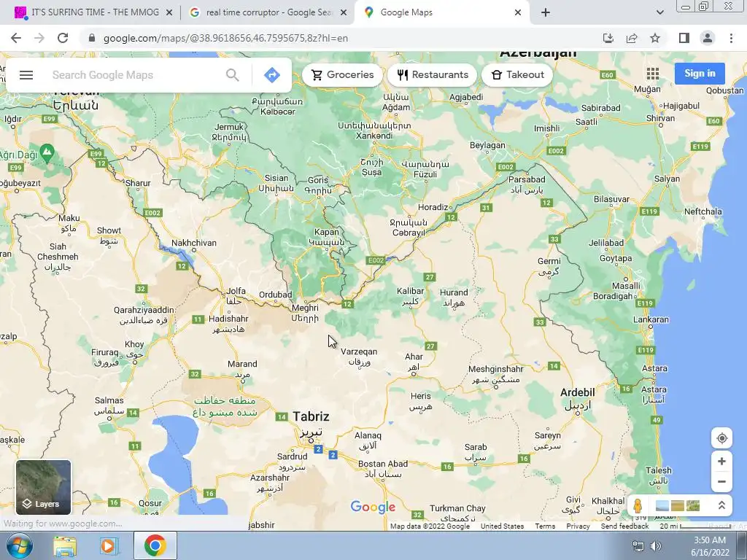747x560 pixels.
Task: Click the Nakhchivan city label
Action: tap(194, 243)
